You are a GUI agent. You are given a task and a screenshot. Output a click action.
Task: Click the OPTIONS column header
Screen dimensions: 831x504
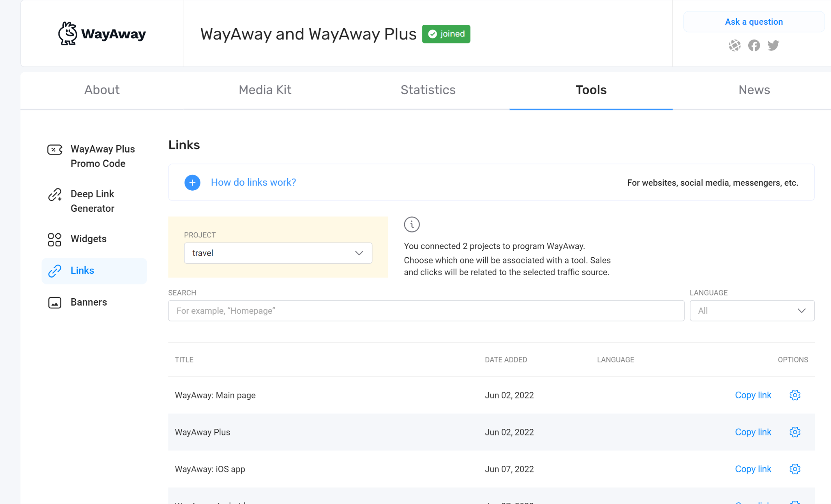coord(793,360)
